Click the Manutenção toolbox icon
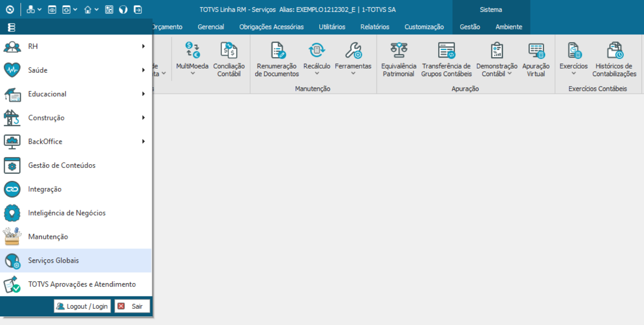The height and width of the screenshot is (325, 644). [12, 236]
